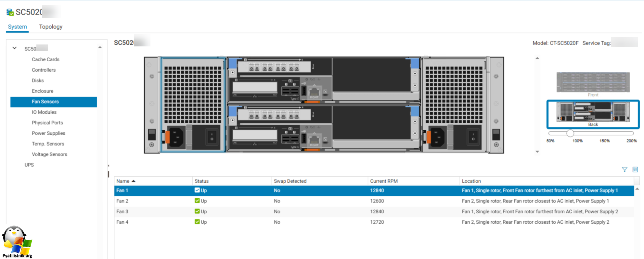Screen dimensions: 644x259
Task: Click the top controller module in chassis image
Action: (324, 80)
